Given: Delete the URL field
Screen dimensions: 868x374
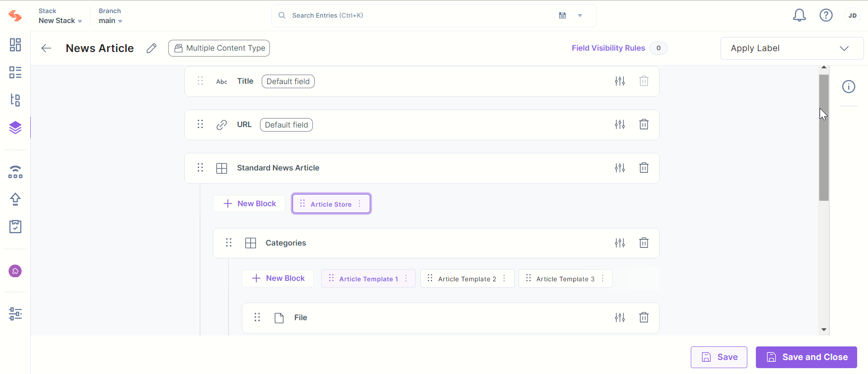Looking at the screenshot, I should 644,124.
